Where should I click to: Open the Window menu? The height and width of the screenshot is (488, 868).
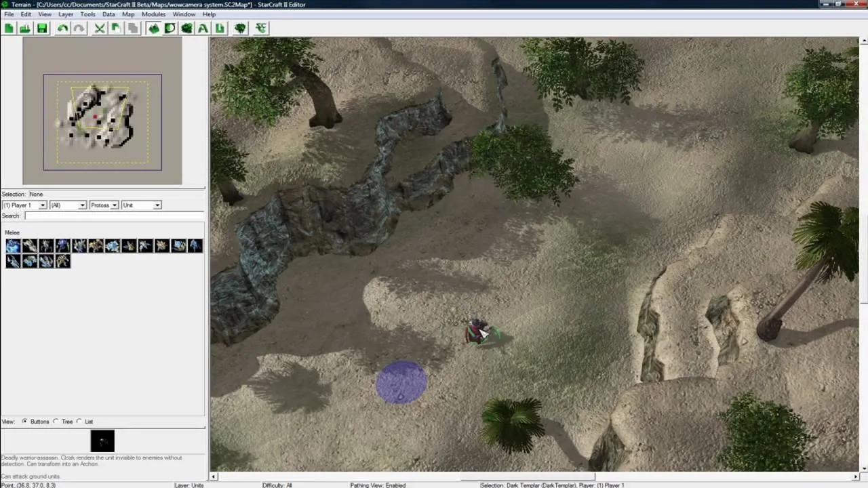(184, 14)
